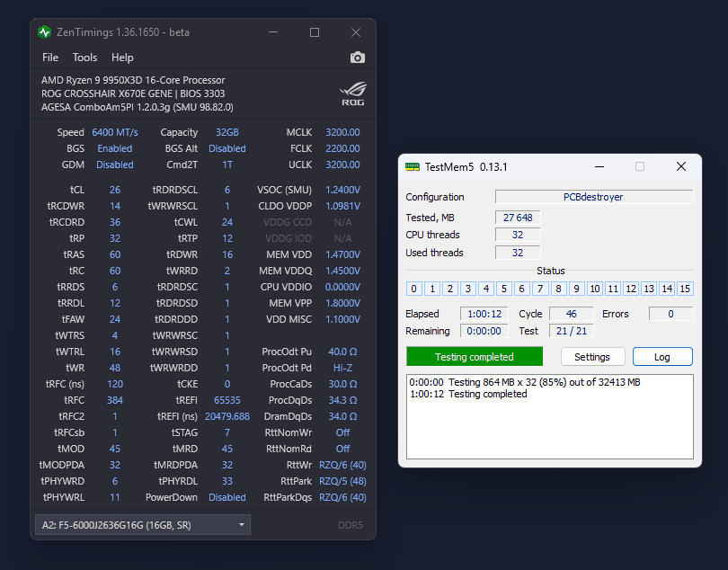728x570 pixels.
Task: Open the Help menu in ZenTimings
Action: 122,58
